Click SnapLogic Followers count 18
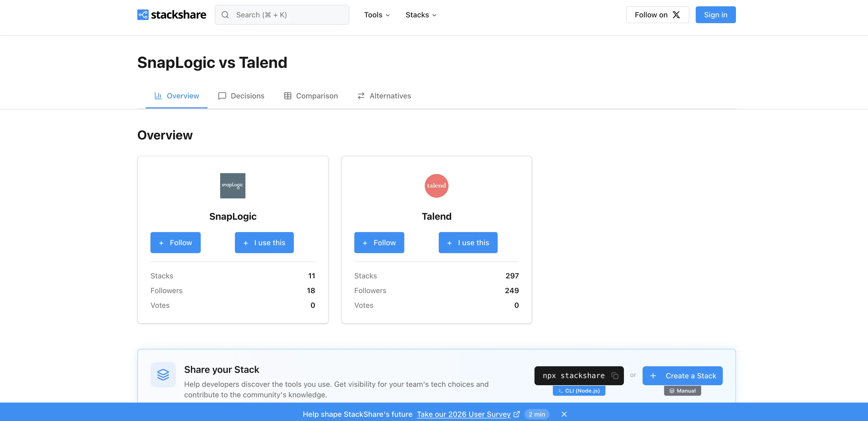Image resolution: width=868 pixels, height=421 pixels. click(311, 290)
